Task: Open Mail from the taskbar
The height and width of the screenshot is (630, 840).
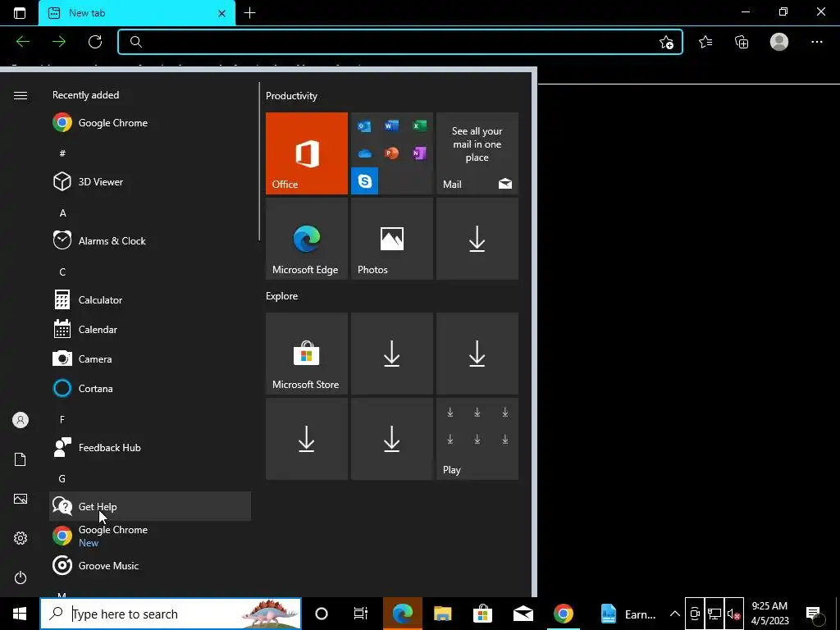Action: 523,614
